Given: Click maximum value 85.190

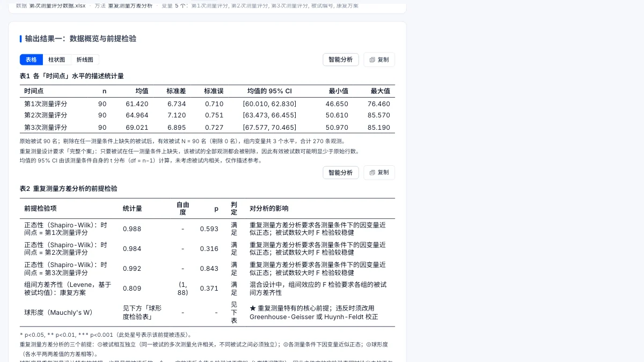Looking at the screenshot, I should pos(379,128).
